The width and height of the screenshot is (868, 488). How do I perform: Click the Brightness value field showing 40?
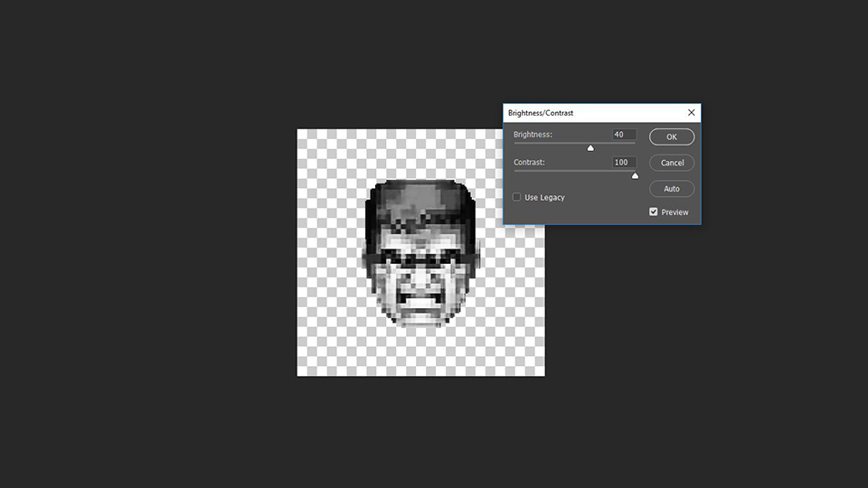[624, 135]
